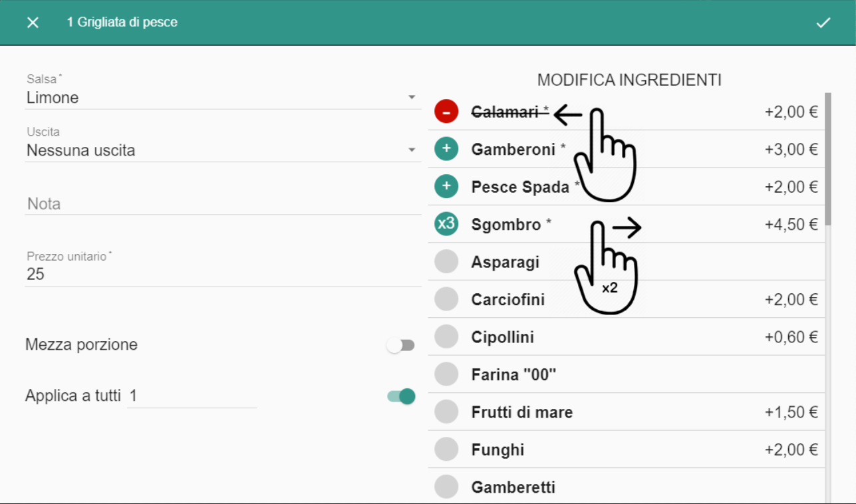Click the grey circle next to Frutti di mare
The height and width of the screenshot is (504, 856).
tap(446, 412)
